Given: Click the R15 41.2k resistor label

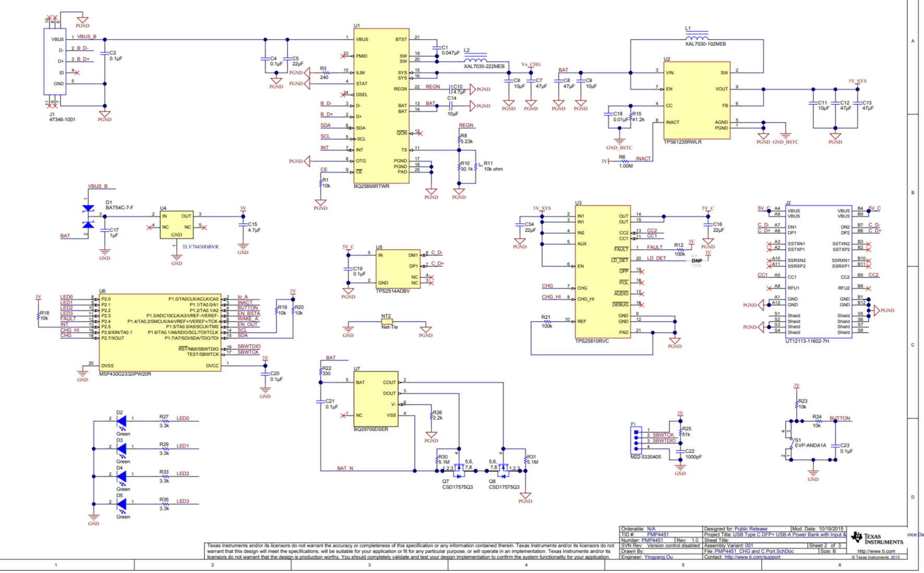Looking at the screenshot, I should coord(638,116).
